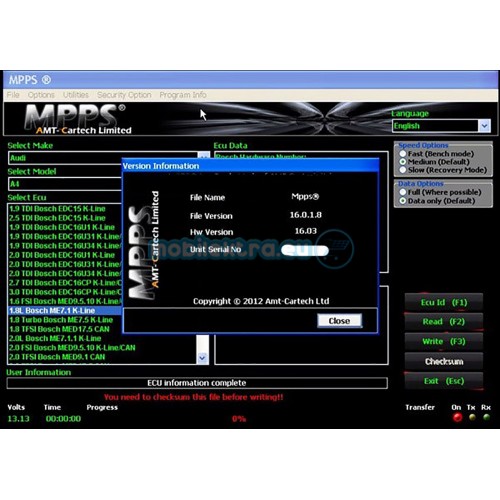Select 2.5 TDI Bosch EDC15 K-Line
The height and width of the screenshot is (500, 500).
pos(57,218)
